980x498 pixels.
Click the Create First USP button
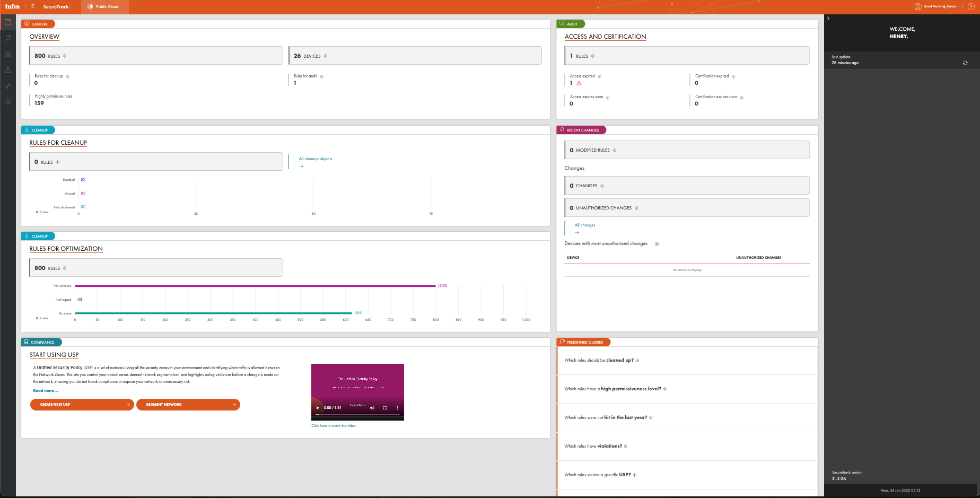(82, 405)
